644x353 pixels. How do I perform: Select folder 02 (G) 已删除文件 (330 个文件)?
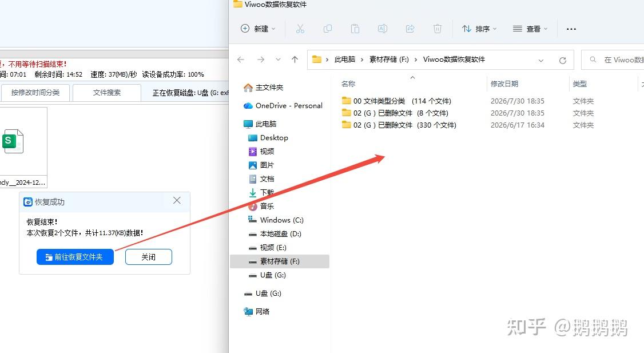[404, 125]
